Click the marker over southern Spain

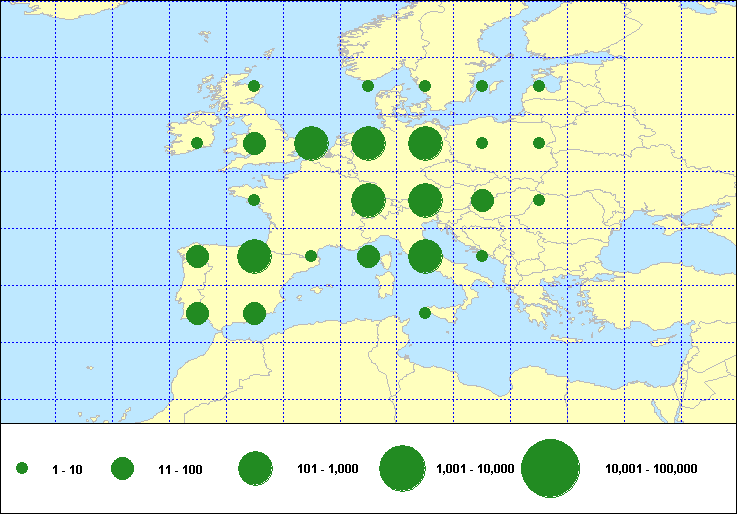[254, 313]
